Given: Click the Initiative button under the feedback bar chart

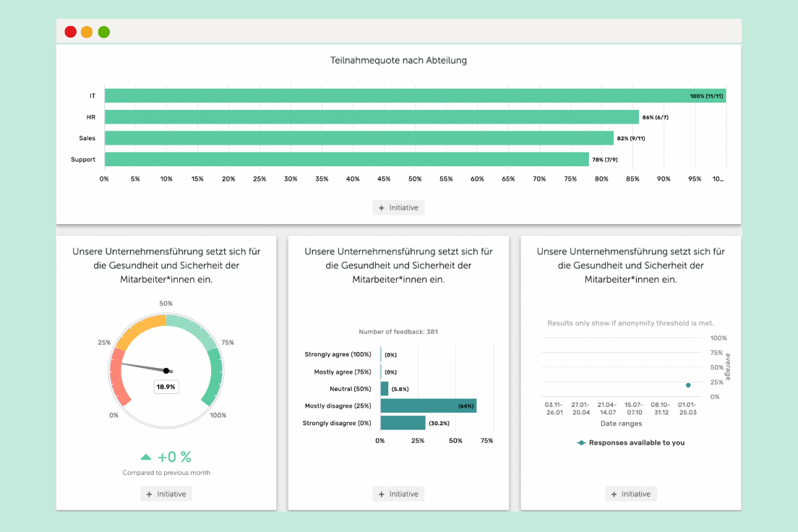Looking at the screenshot, I should click(398, 494).
